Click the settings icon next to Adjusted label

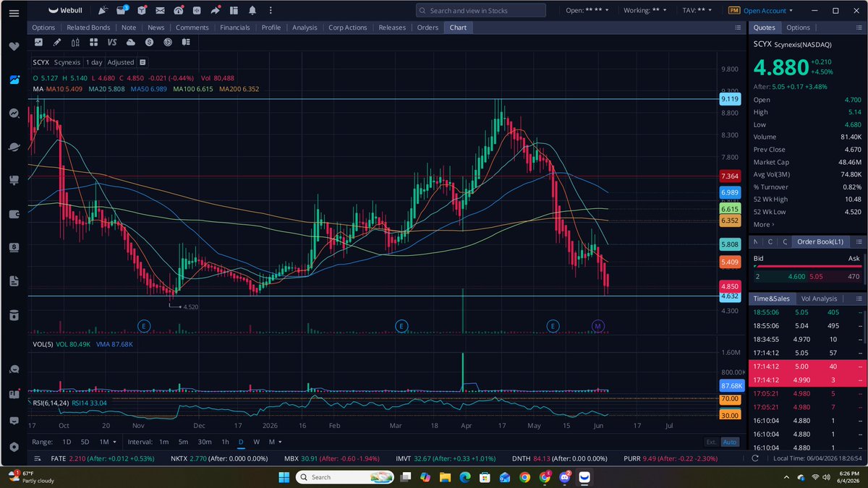point(142,62)
